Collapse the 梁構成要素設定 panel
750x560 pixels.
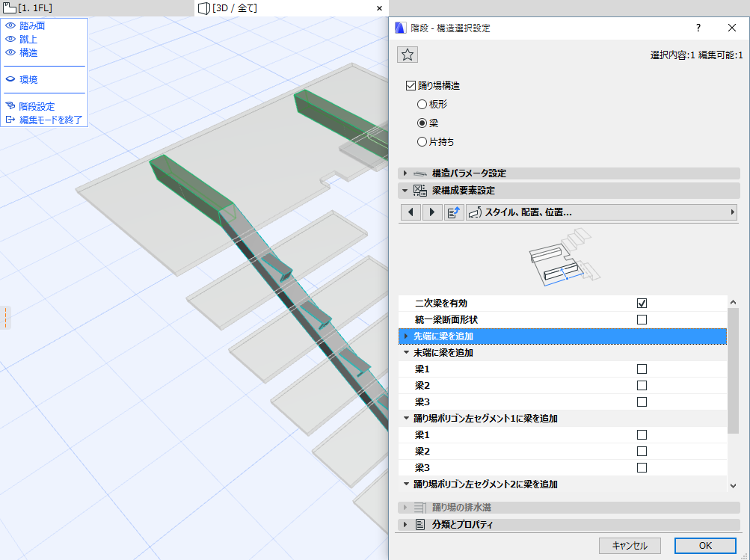pos(405,191)
